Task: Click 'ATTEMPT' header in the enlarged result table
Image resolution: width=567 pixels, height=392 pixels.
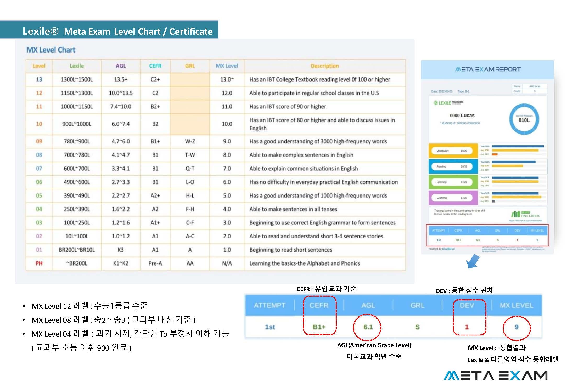Action: (270, 305)
